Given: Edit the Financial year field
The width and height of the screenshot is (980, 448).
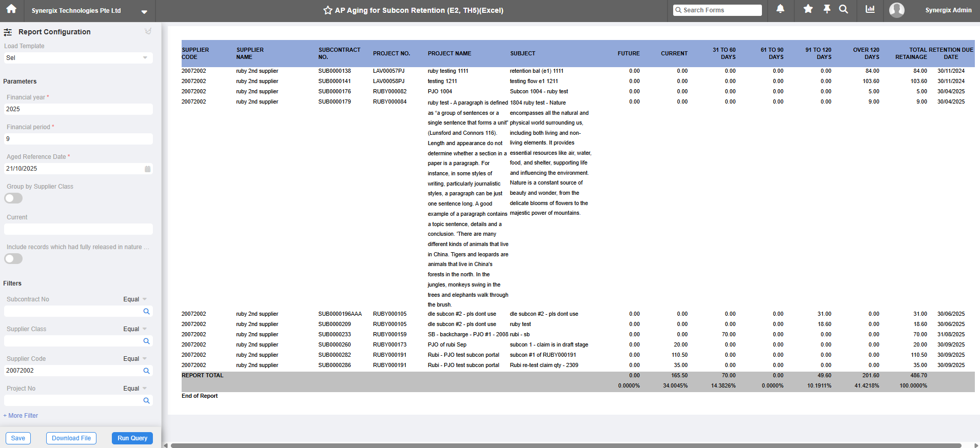Looking at the screenshot, I should tap(79, 109).
